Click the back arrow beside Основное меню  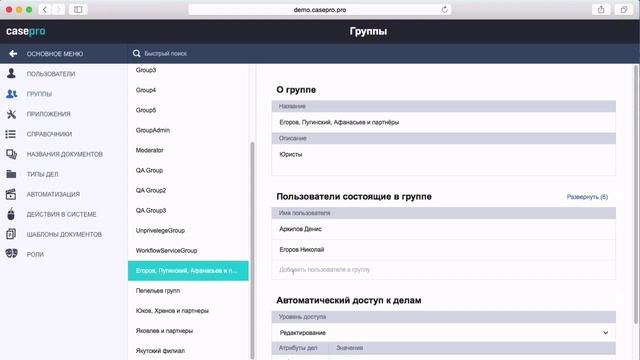(x=13, y=53)
